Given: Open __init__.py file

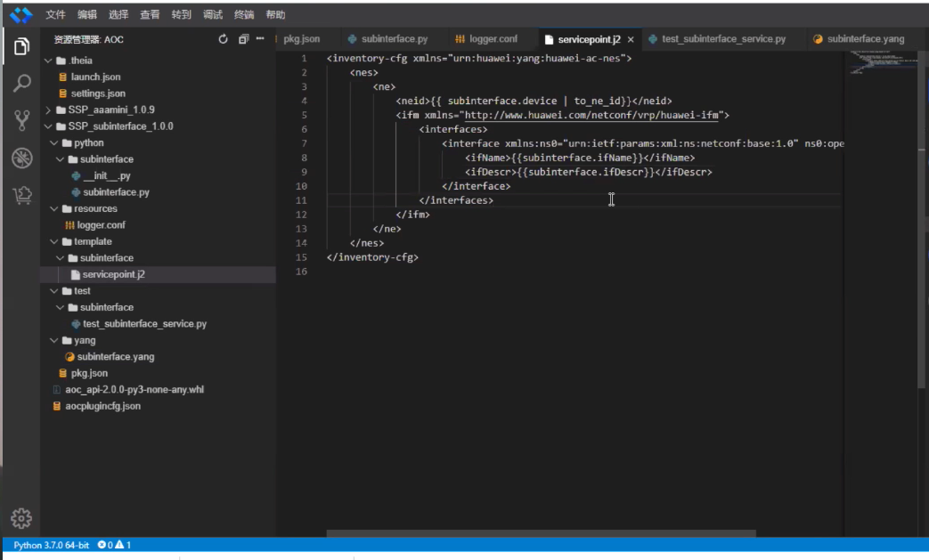Looking at the screenshot, I should (107, 175).
